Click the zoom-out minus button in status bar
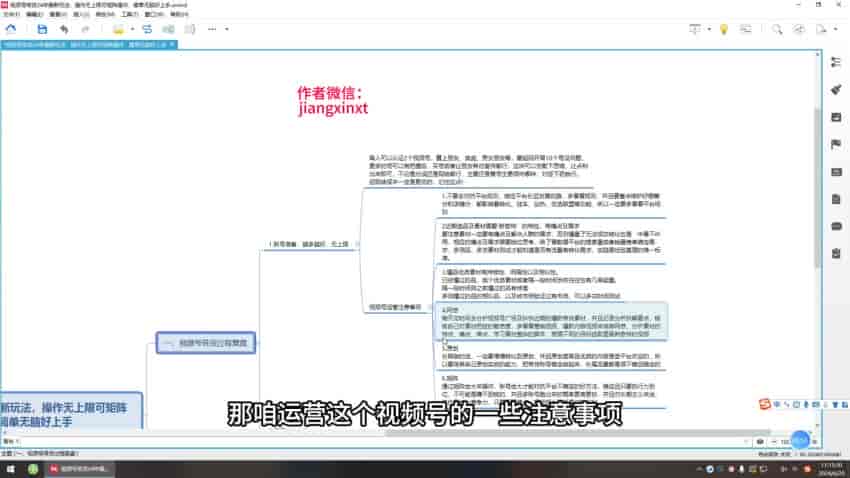850x478 pixels. (x=774, y=442)
